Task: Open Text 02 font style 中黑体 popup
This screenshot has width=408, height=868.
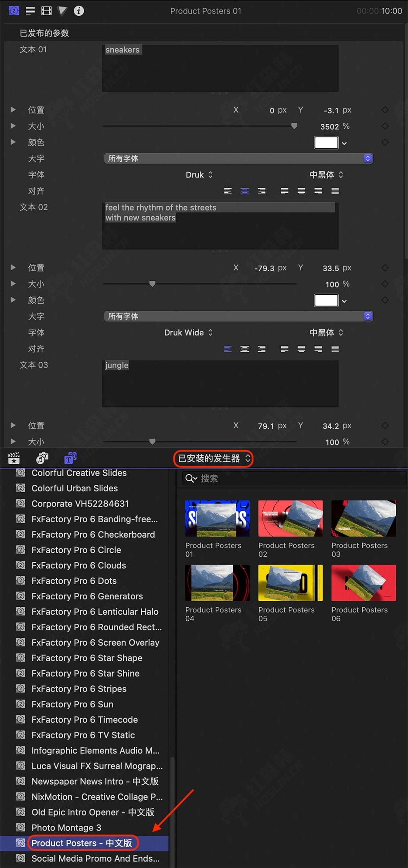Action: tap(326, 333)
